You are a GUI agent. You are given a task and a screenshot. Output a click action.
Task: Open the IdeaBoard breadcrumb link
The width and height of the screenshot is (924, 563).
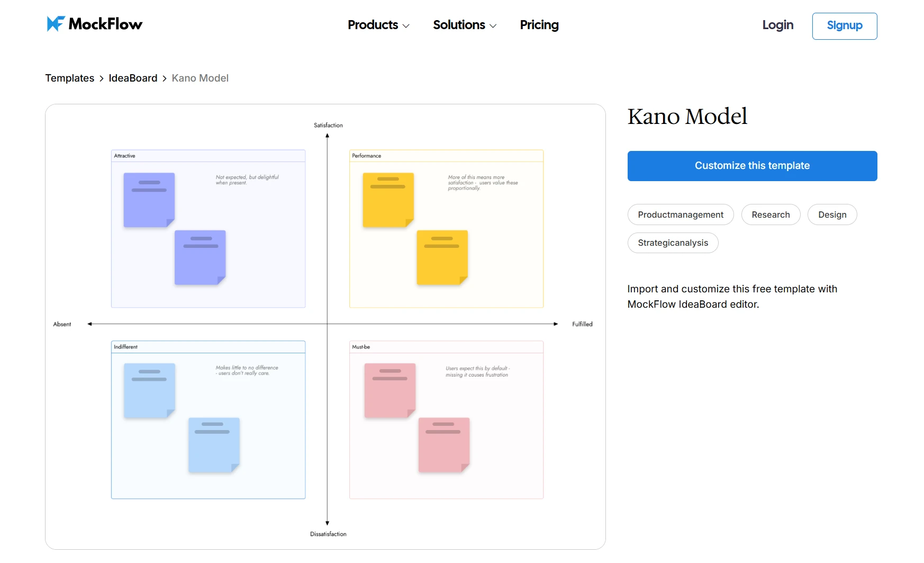tap(133, 78)
